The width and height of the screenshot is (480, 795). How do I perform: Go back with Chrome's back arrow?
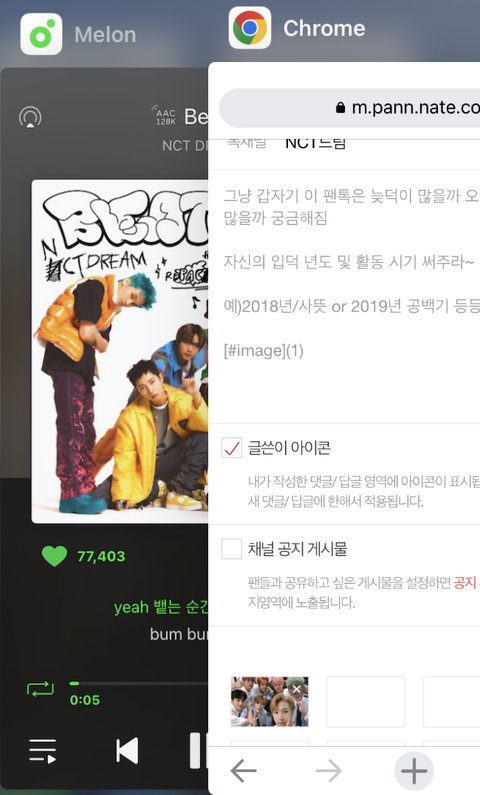click(x=243, y=771)
